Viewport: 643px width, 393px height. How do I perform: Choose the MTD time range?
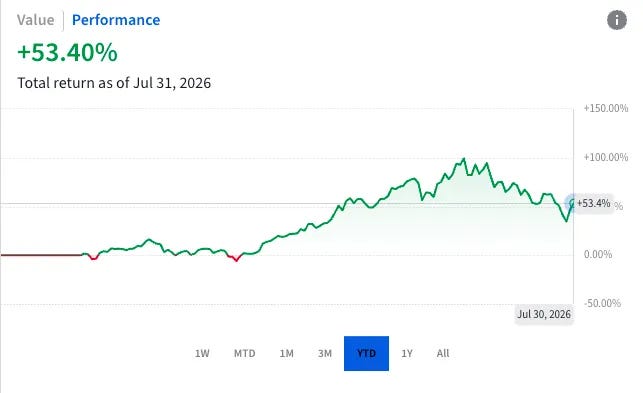pos(244,353)
